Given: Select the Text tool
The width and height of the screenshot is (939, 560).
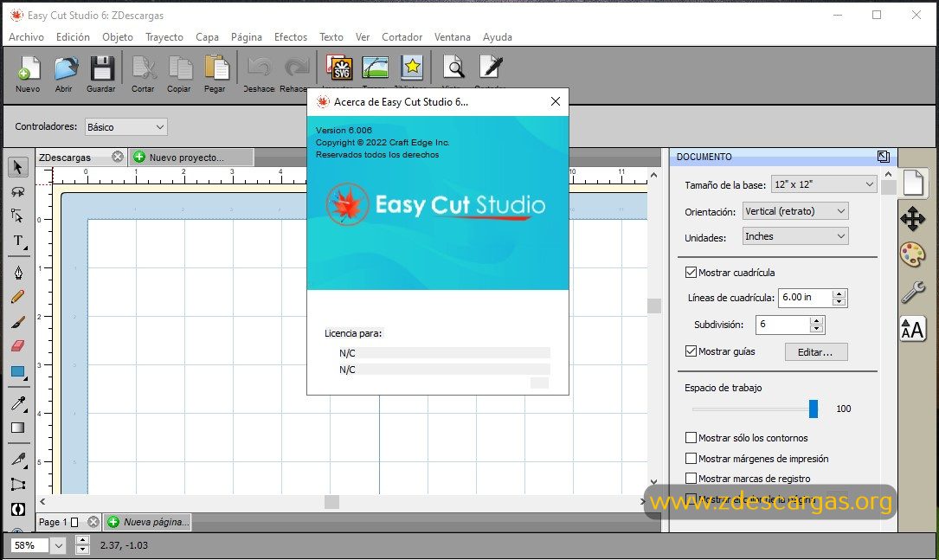Looking at the screenshot, I should (18, 241).
